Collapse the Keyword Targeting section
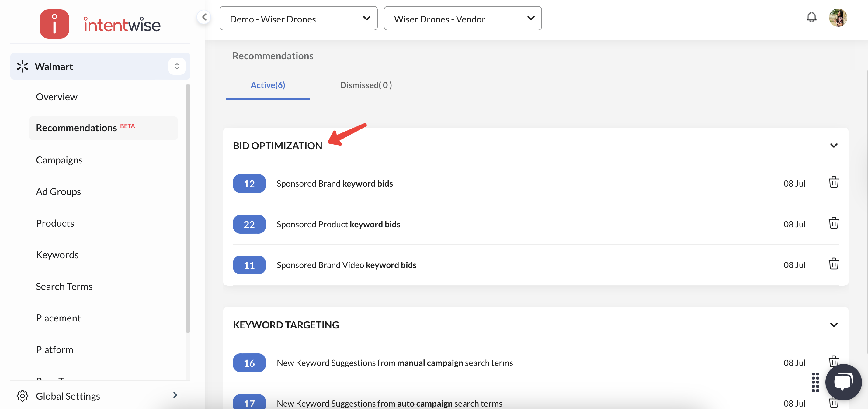868x409 pixels. click(x=834, y=325)
